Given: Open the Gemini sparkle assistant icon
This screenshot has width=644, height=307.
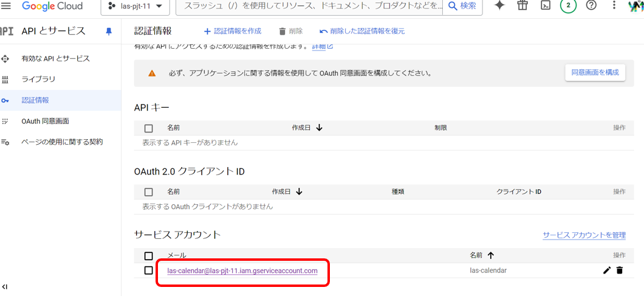Looking at the screenshot, I should pyautogui.click(x=499, y=5).
